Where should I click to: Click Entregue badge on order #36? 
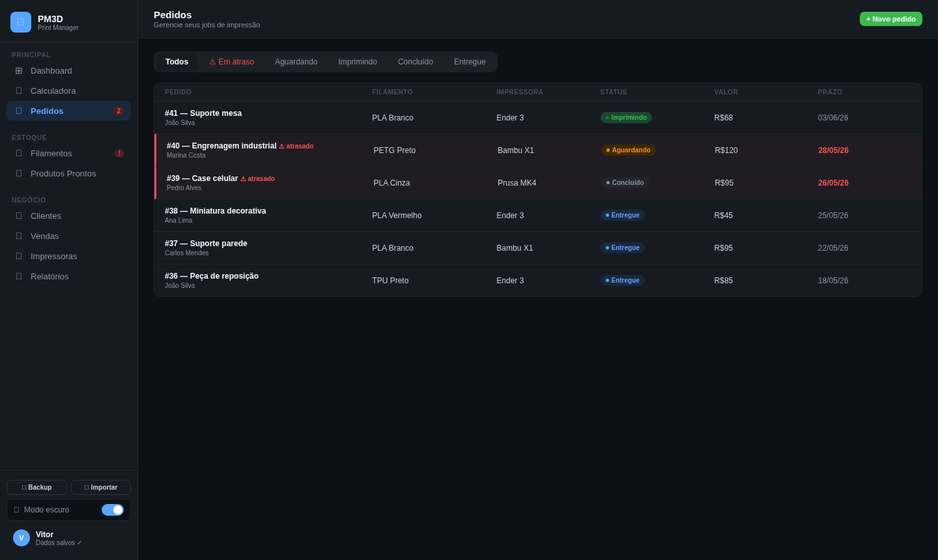point(623,281)
